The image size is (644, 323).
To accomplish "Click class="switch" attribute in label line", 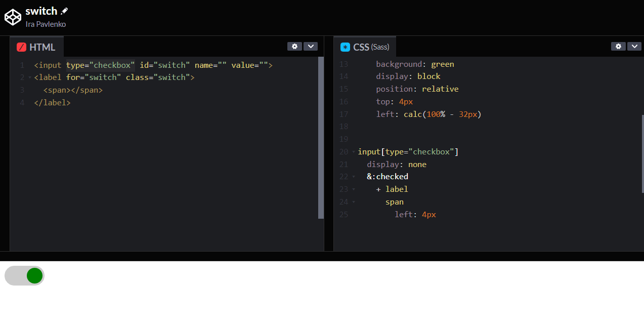I will coord(158,77).
